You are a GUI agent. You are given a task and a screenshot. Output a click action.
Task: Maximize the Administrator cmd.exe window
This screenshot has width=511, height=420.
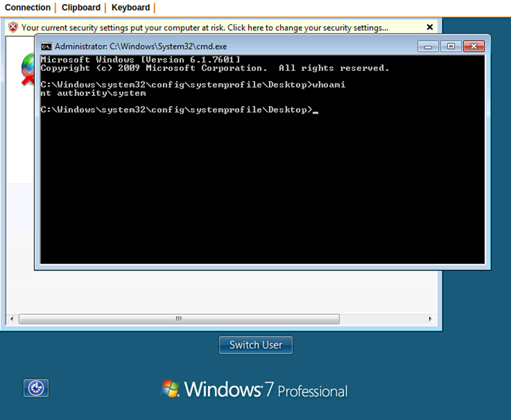pos(451,47)
